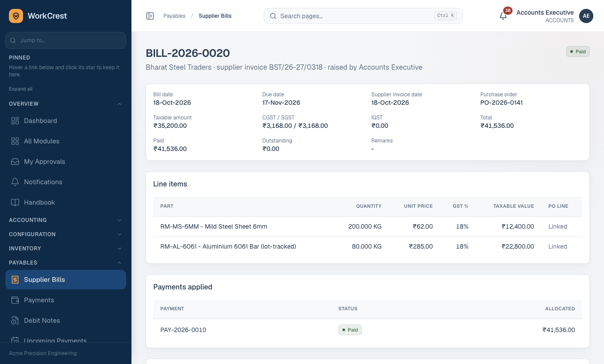The image size is (604, 364).
Task: Click the Payments wallet icon
Action: pyautogui.click(x=15, y=300)
